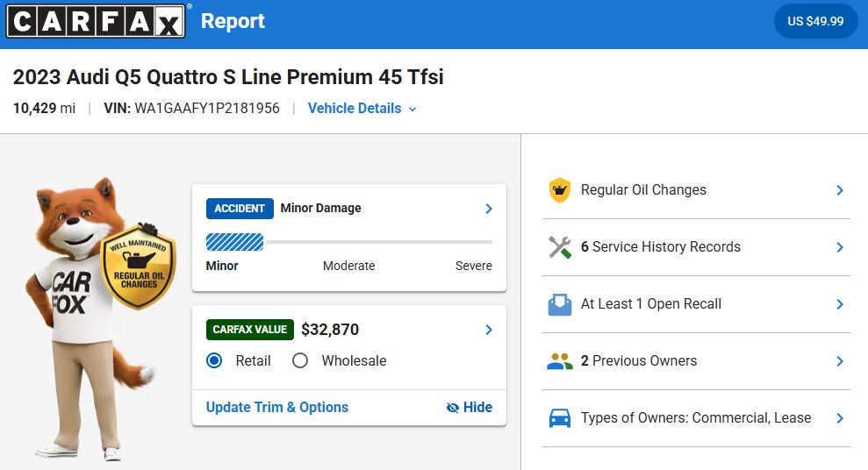This screenshot has height=470, width=868.
Task: Expand Types of Owners chevron
Action: click(840, 418)
